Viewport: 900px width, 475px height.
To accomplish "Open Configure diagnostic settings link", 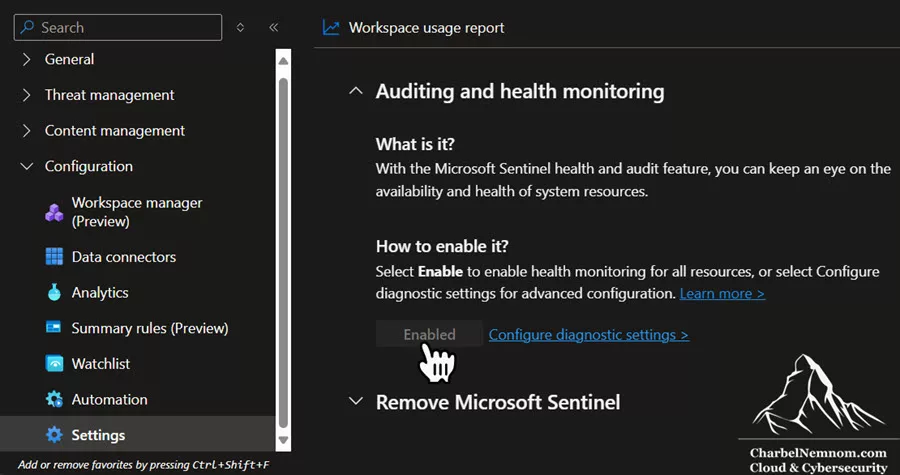I will coord(589,334).
